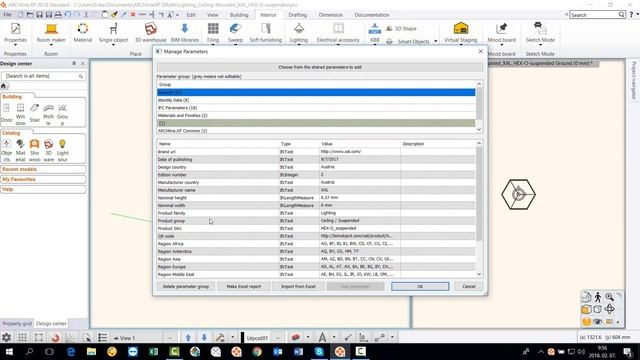This screenshot has height=360, width=640.
Task: Toggle the grid dots icon in bottom toolbar
Action: tap(22, 338)
